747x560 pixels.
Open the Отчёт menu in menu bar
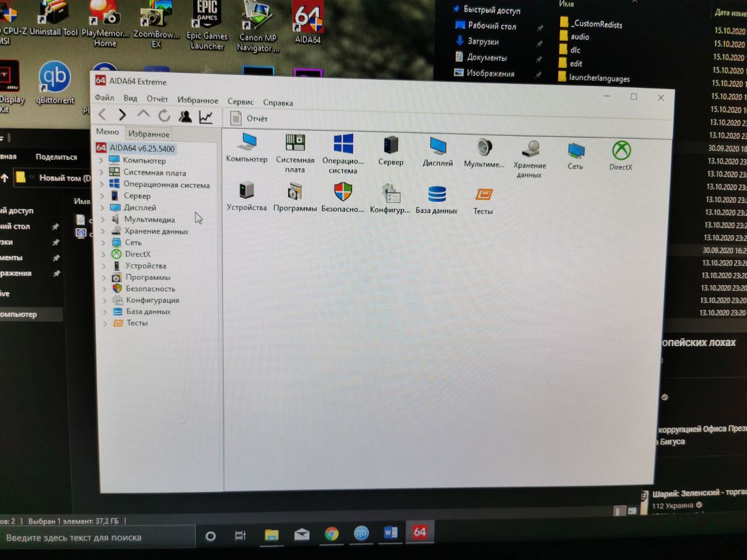157,99
